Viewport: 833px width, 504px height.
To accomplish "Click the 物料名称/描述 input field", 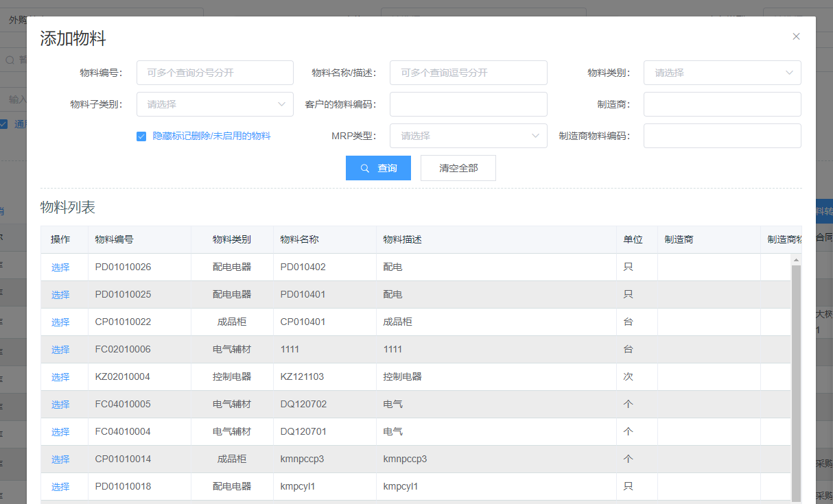I will click(x=468, y=73).
